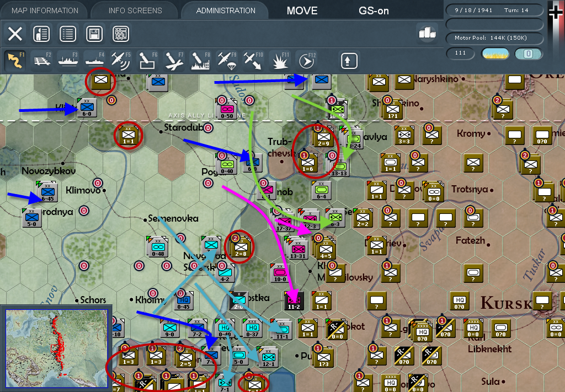Select the magenta 13-31 unit stack
Screen dimensions: 565x392
click(x=297, y=249)
